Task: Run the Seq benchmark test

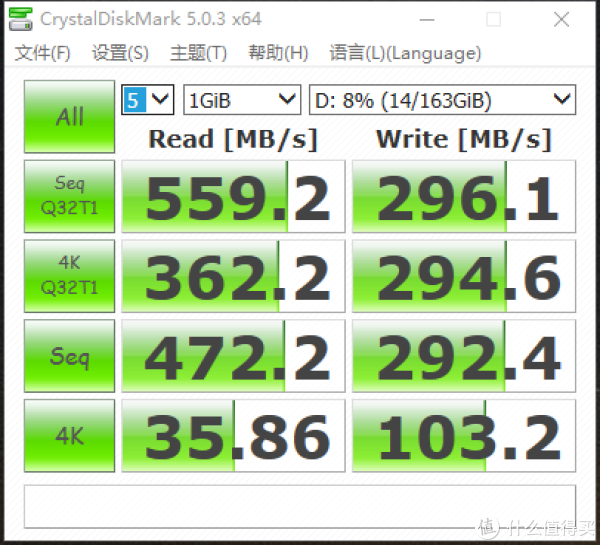Action: tap(69, 356)
